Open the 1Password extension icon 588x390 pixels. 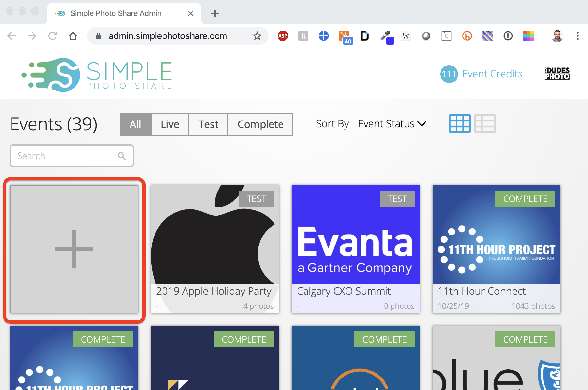(508, 36)
